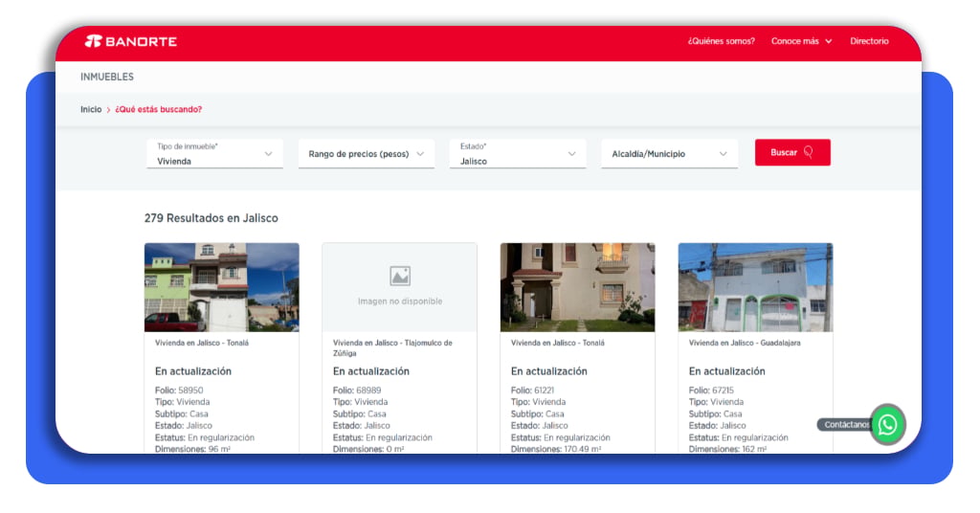Click Vivienda en Jalisco - Tlajomulco de Zúñiga title
980x513 pixels.
point(392,348)
